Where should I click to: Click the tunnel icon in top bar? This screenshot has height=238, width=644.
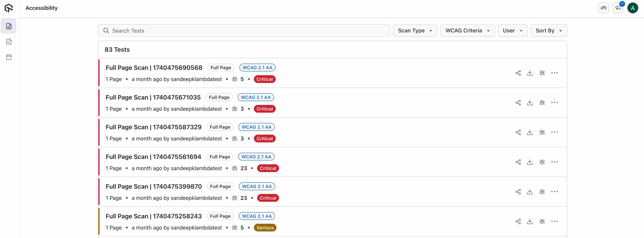coord(603,8)
